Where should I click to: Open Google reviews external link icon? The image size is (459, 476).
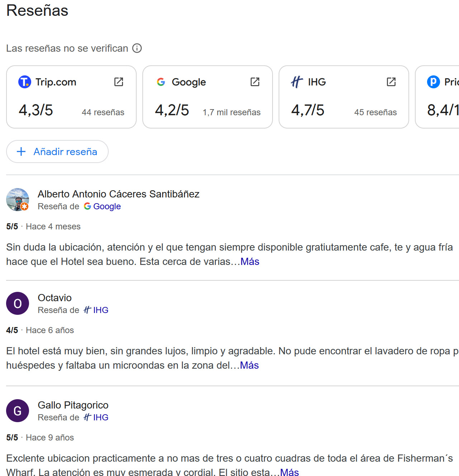point(255,82)
